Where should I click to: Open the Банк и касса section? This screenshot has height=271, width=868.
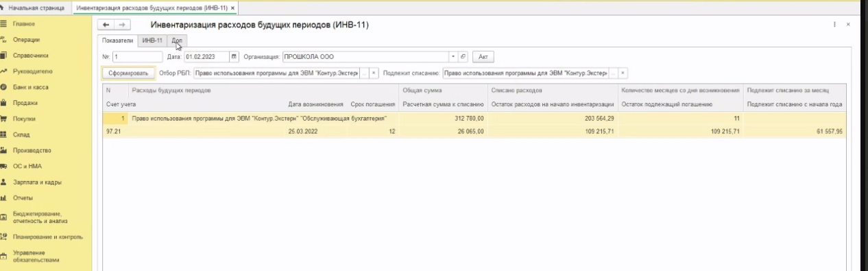click(x=30, y=87)
